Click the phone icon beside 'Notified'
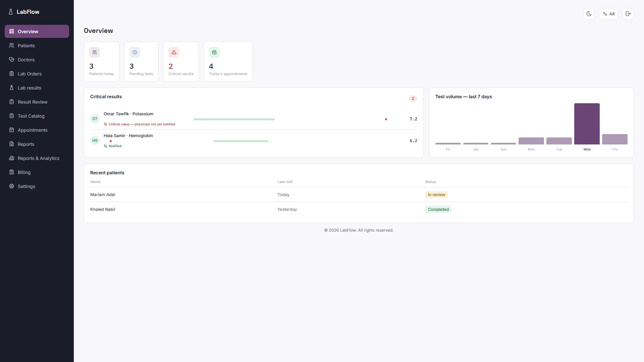644x362 pixels. [105, 146]
